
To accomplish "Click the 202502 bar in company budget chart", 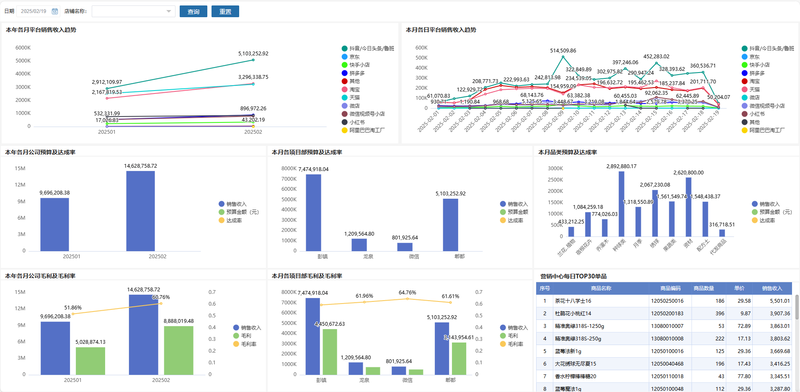I will pos(141,211).
